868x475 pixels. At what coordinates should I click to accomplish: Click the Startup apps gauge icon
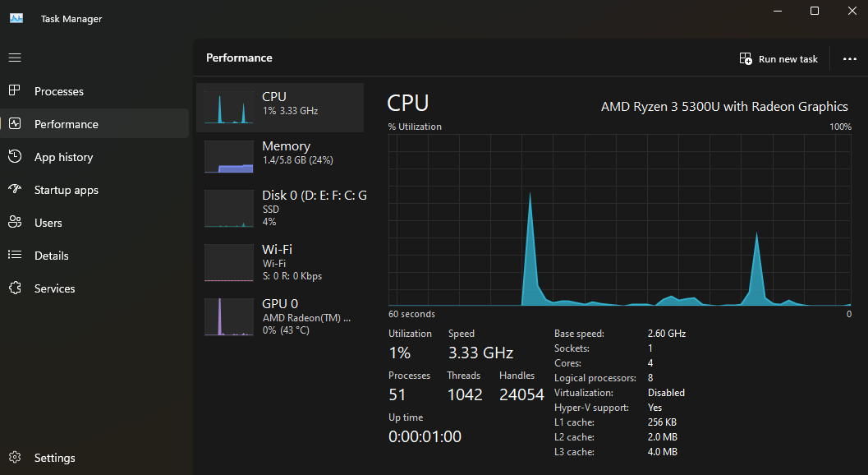(15, 190)
